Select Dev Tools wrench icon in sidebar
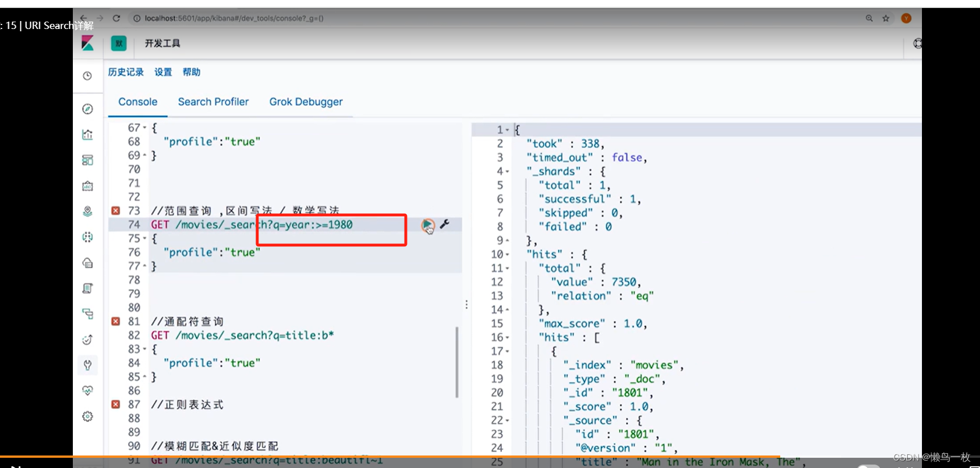This screenshot has height=468, width=980. pyautogui.click(x=88, y=365)
